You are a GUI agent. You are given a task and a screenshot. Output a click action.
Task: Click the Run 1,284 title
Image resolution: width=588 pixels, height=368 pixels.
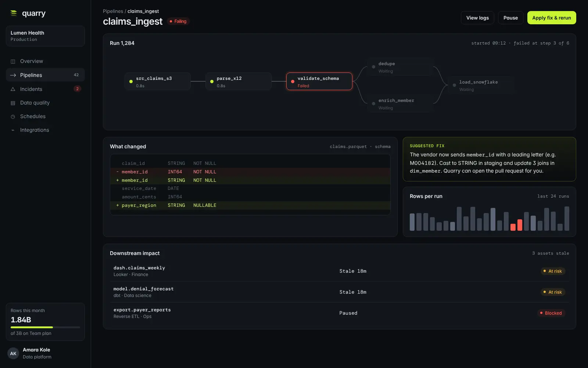click(122, 43)
